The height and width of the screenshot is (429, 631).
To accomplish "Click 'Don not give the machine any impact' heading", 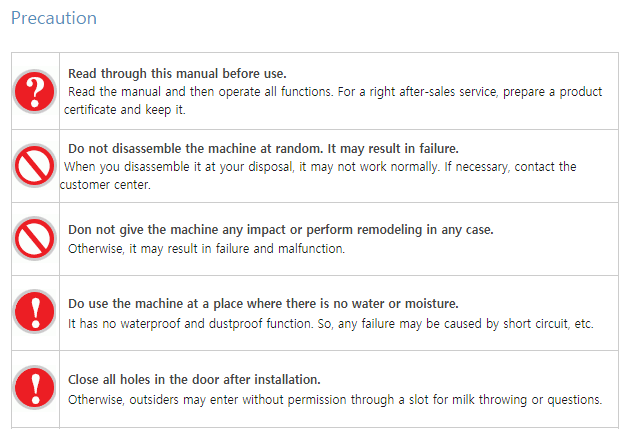I will click(x=280, y=229).
